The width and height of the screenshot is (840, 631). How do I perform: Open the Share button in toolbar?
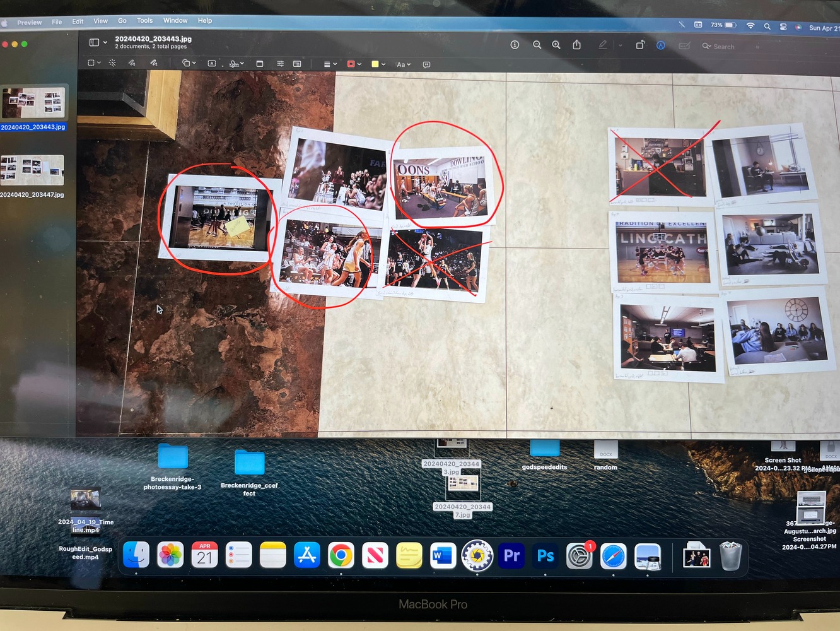coord(576,45)
